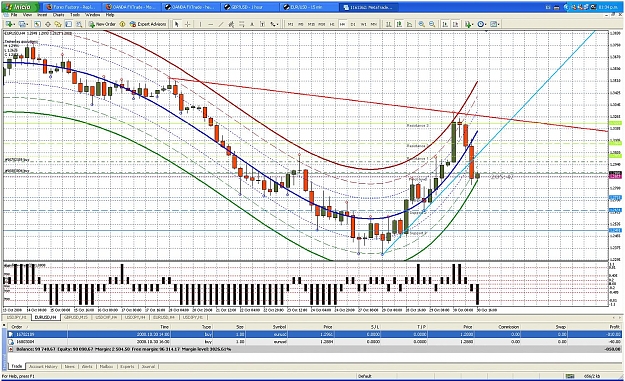Select the EURUSD,H4 active chart tab
This screenshot has height=381, width=625.
click(x=46, y=317)
